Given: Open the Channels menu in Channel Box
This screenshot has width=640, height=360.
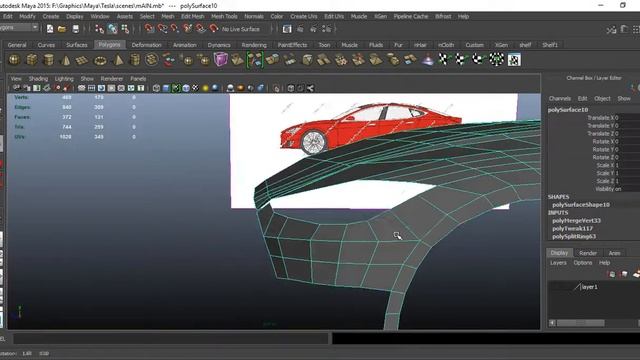Looking at the screenshot, I should point(560,98).
